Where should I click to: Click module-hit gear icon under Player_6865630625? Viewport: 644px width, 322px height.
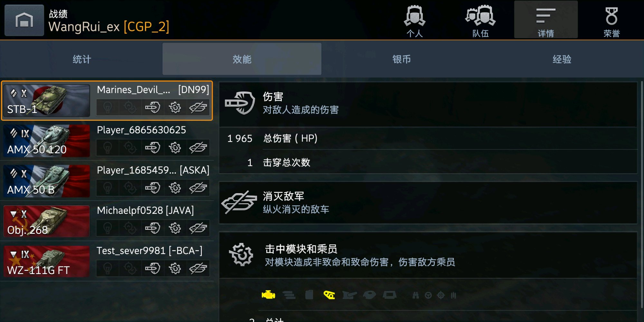click(x=175, y=148)
